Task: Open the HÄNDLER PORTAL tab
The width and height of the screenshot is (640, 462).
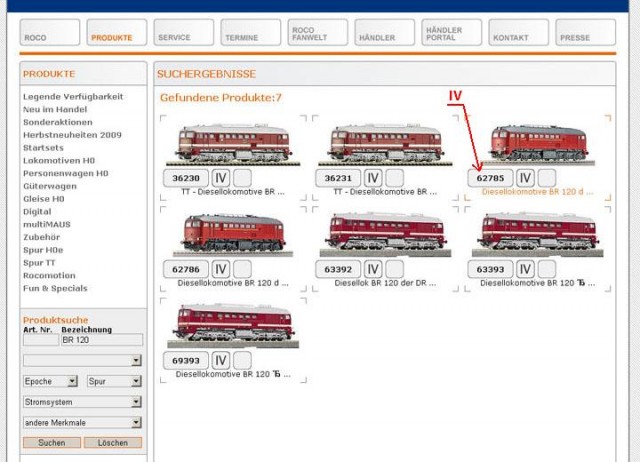Action: (451, 32)
